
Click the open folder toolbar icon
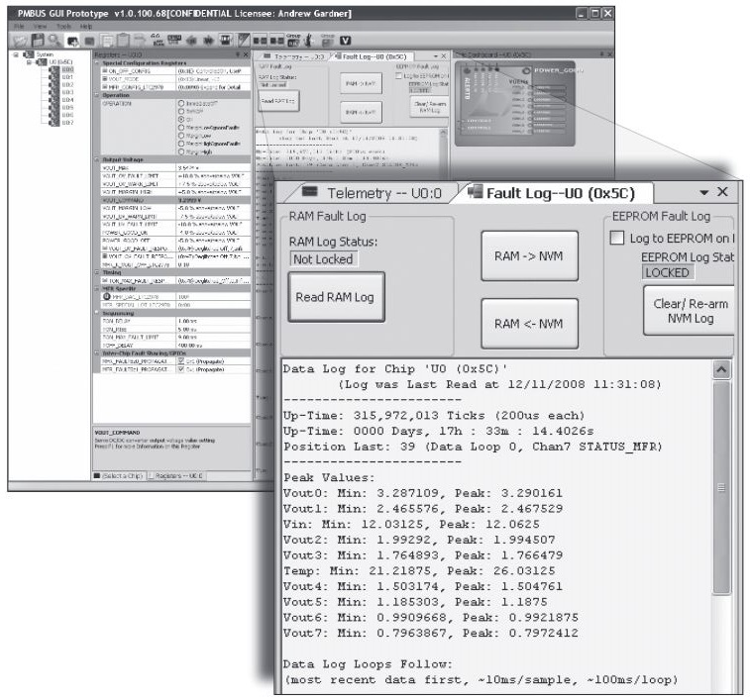coord(16,41)
